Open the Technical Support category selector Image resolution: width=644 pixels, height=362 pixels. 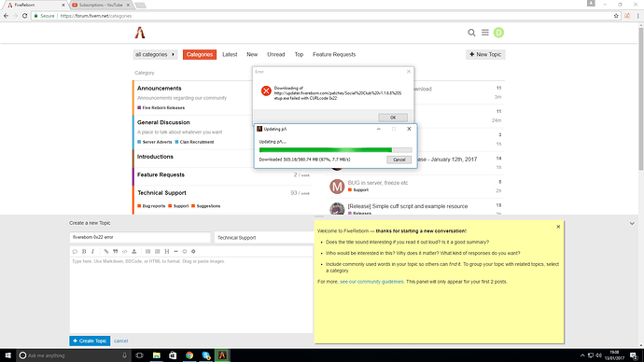tap(264, 237)
